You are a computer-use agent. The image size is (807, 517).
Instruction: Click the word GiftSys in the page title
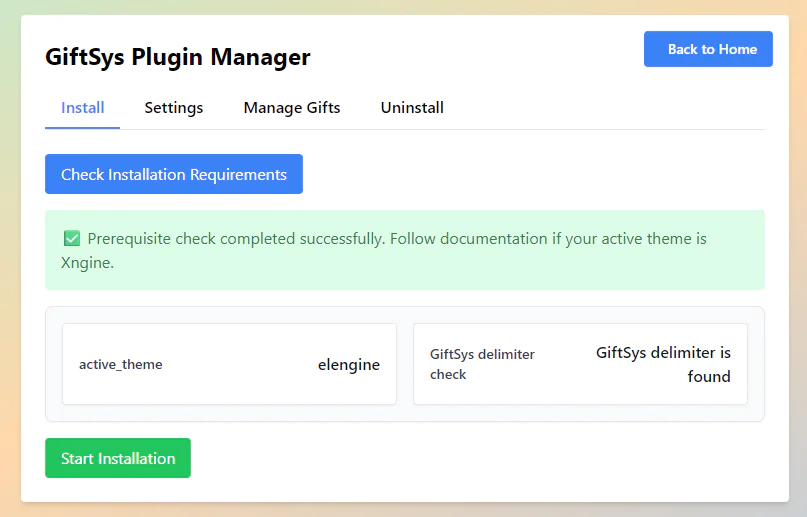tap(85, 57)
